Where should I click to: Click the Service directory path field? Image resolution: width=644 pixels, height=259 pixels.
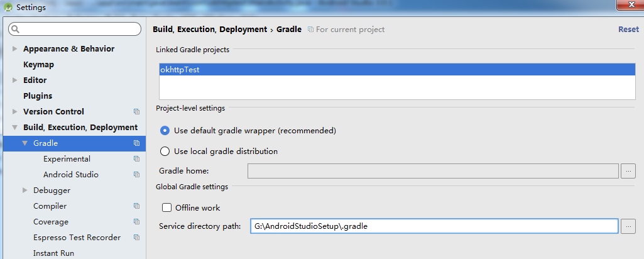click(434, 226)
